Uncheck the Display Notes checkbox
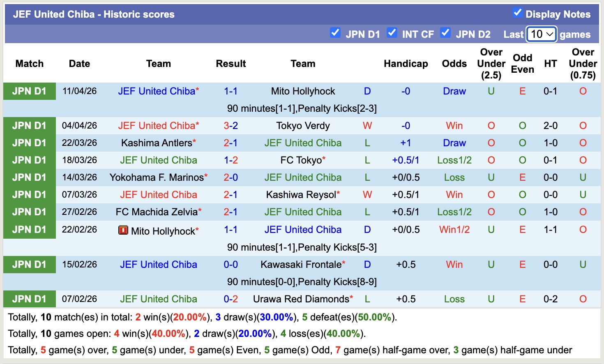Image resolution: width=604 pixels, height=364 pixels. pyautogui.click(x=517, y=12)
